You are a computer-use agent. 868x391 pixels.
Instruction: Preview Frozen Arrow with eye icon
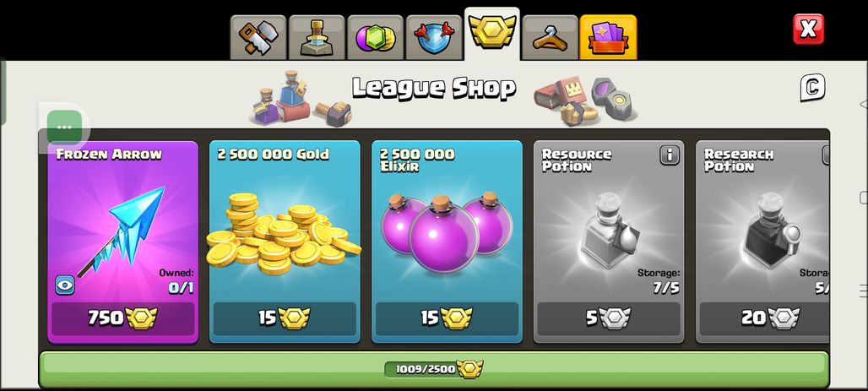point(65,285)
